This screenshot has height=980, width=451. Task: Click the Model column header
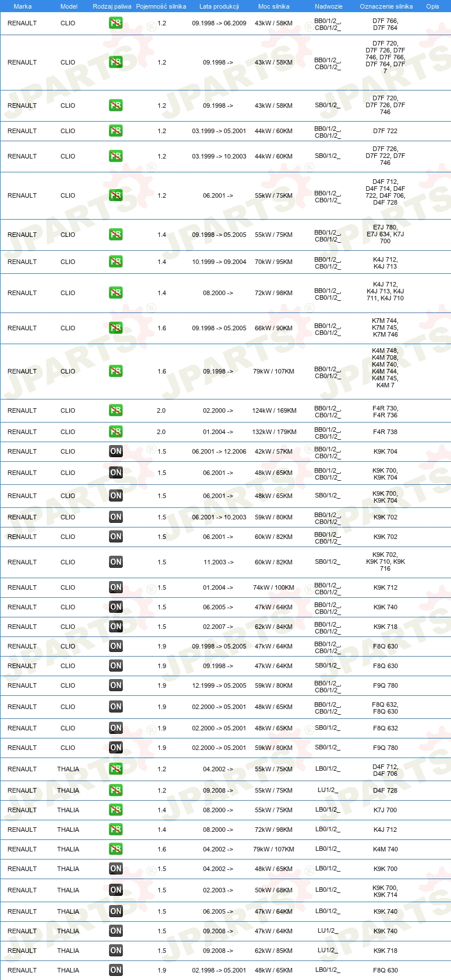[69, 6]
